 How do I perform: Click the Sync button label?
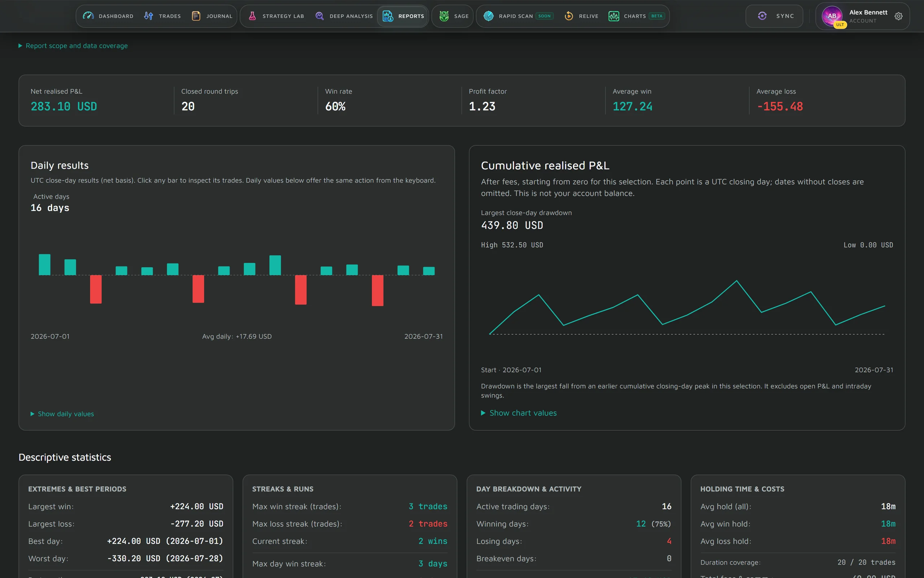click(785, 16)
